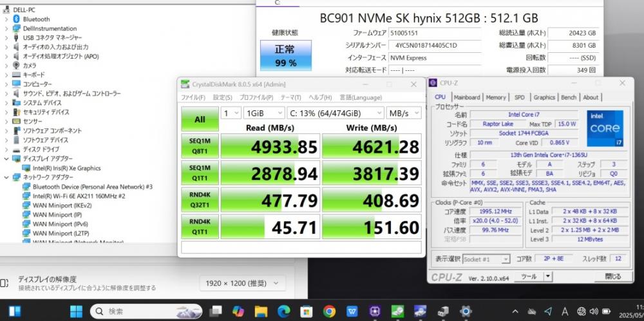Click the CPU-Z title bar app icon
Viewport: 644px width, 321px height.
(433, 83)
